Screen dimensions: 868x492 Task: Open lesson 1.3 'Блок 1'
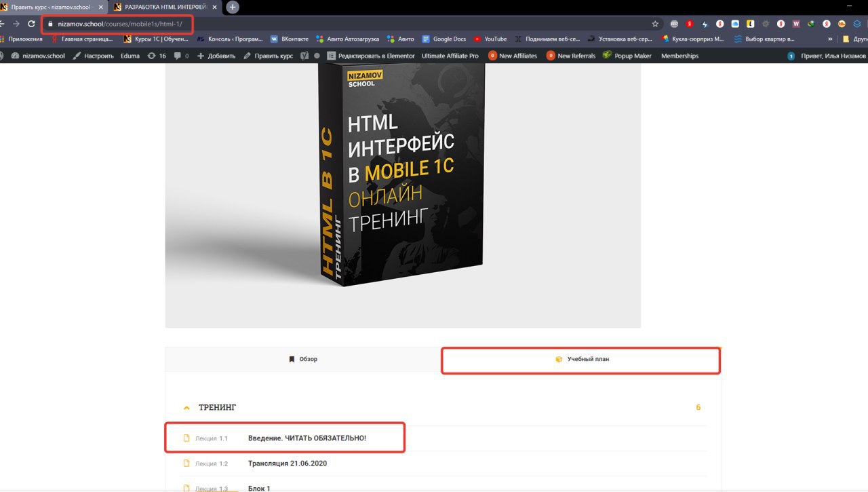pyautogui.click(x=259, y=488)
